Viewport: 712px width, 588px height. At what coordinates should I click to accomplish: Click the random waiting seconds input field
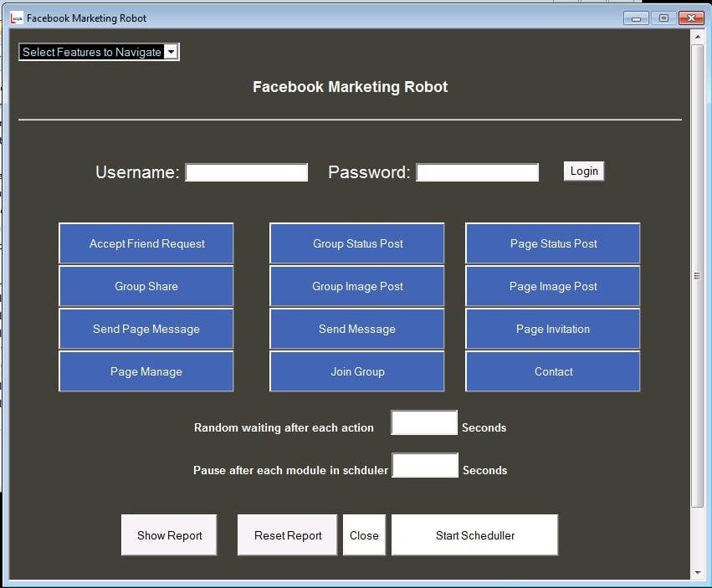coord(423,422)
